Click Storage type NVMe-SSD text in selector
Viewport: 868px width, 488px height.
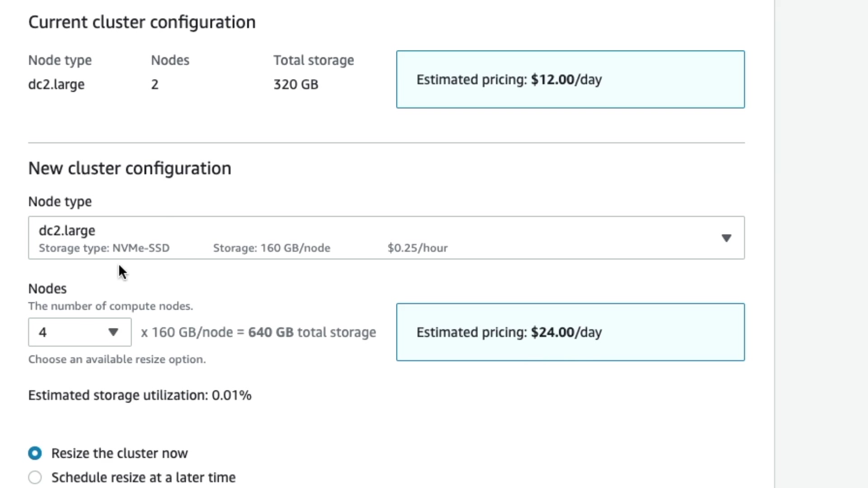pyautogui.click(x=104, y=248)
